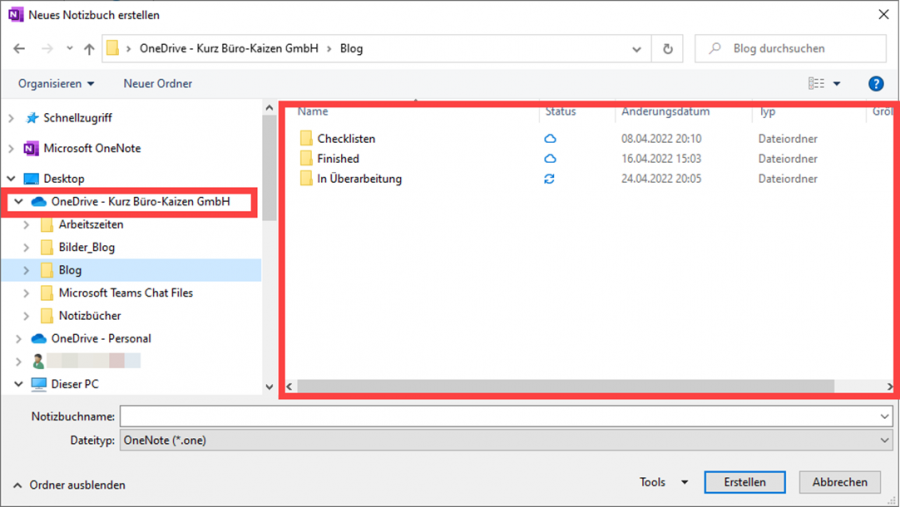The height and width of the screenshot is (507, 900).
Task: Click date 08.04.2022 20:10 cell
Action: tap(661, 139)
